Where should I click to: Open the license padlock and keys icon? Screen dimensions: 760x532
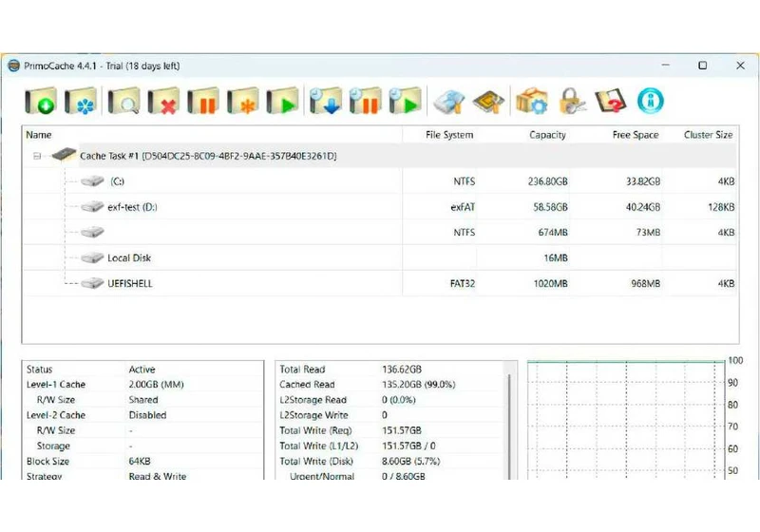572,101
